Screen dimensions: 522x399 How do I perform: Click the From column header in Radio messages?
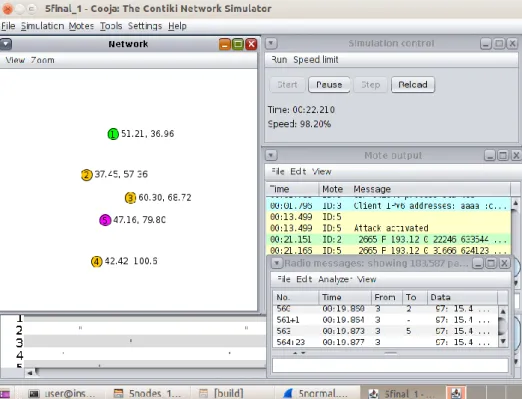coord(387,297)
